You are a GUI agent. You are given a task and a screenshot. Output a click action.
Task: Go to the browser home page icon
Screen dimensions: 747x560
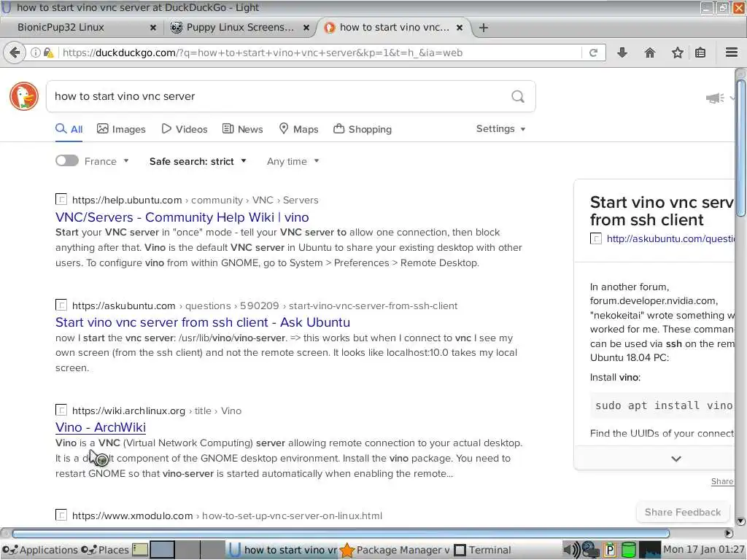pyautogui.click(x=650, y=52)
